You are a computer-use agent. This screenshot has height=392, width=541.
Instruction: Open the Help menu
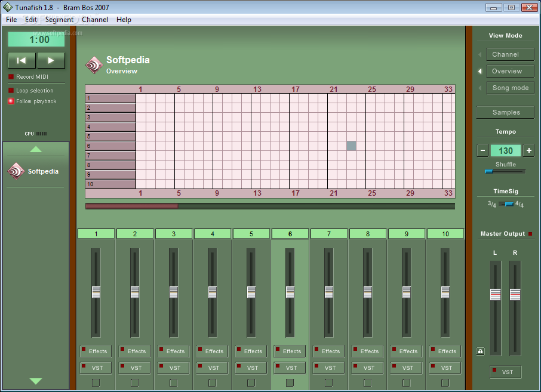[124, 20]
